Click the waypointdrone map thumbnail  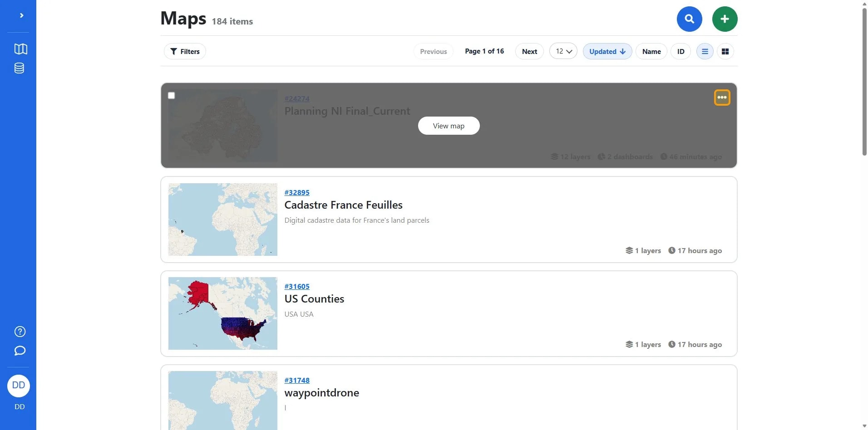223,401
